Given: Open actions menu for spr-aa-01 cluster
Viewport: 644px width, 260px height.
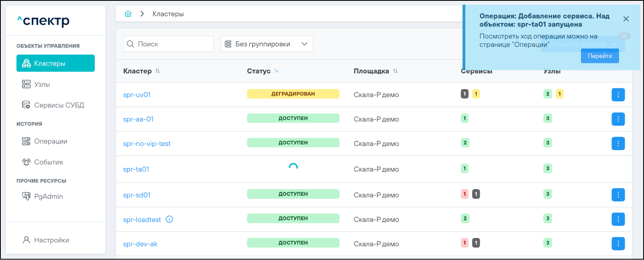Looking at the screenshot, I should [x=618, y=119].
